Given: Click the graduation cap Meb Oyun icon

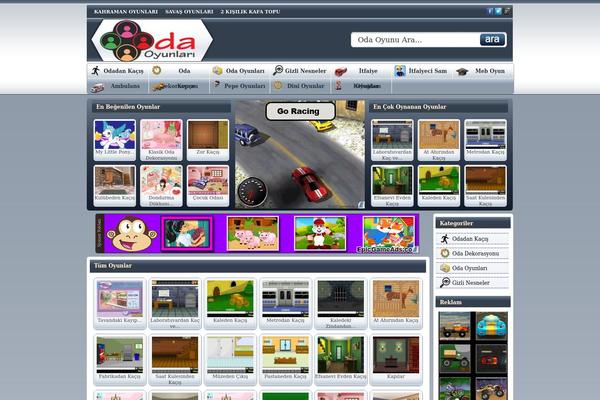Looking at the screenshot, I should pyautogui.click(x=462, y=71).
